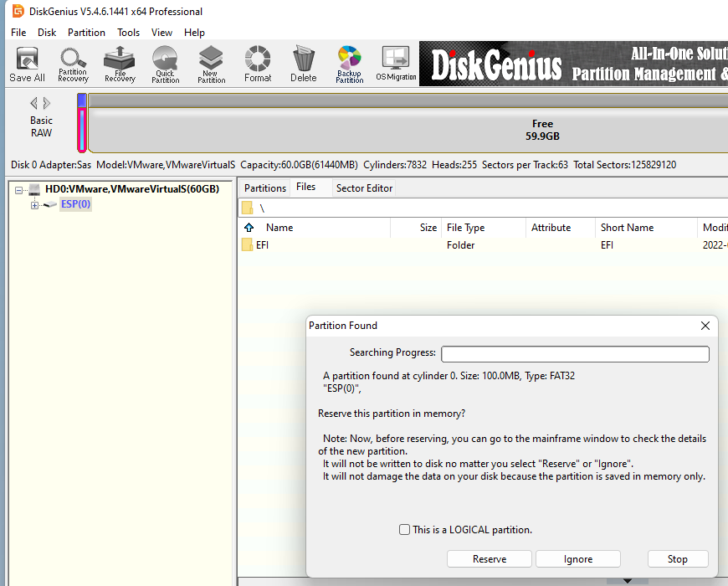
Task: Click the Searching Progress bar
Action: (x=575, y=354)
